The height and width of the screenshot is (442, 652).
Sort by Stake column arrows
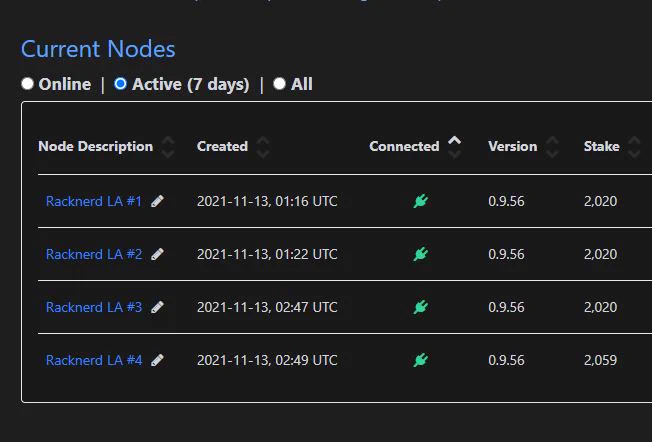point(634,147)
